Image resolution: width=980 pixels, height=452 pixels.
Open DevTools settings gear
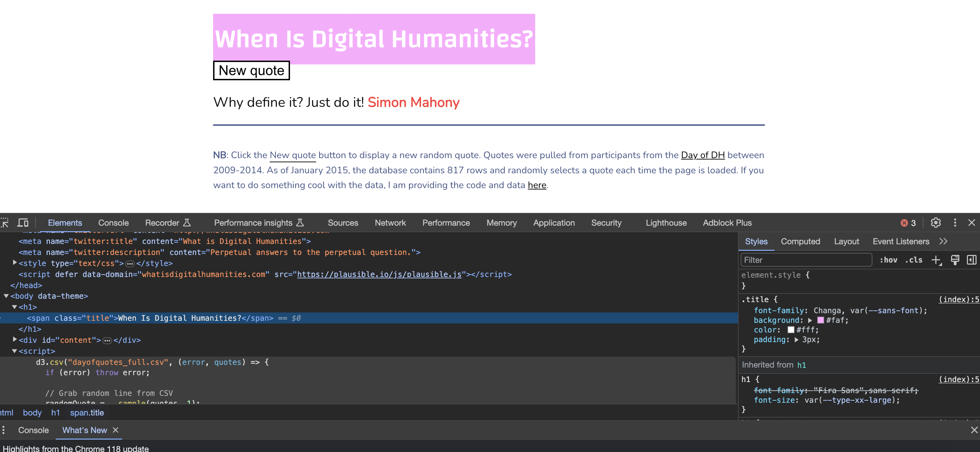point(936,223)
